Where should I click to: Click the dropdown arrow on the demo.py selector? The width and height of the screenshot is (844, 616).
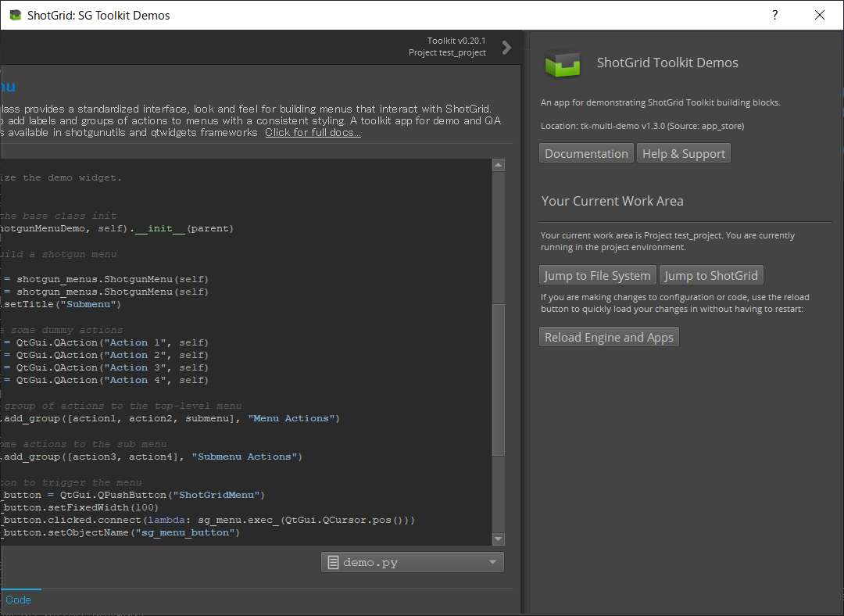[492, 561]
